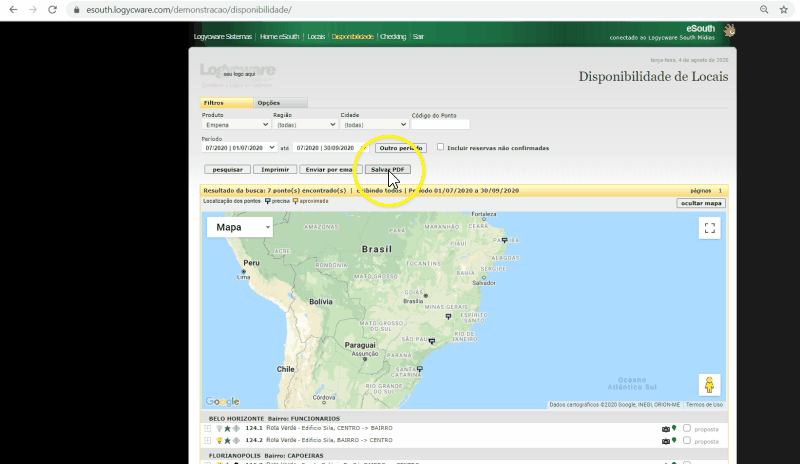Check the proposta box for 124.2

tap(687, 440)
